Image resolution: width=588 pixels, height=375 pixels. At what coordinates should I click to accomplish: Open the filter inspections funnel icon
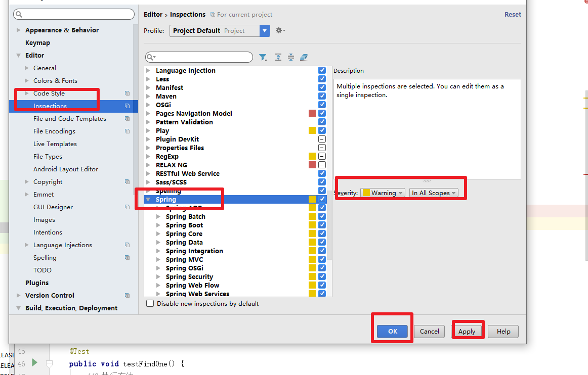click(263, 57)
